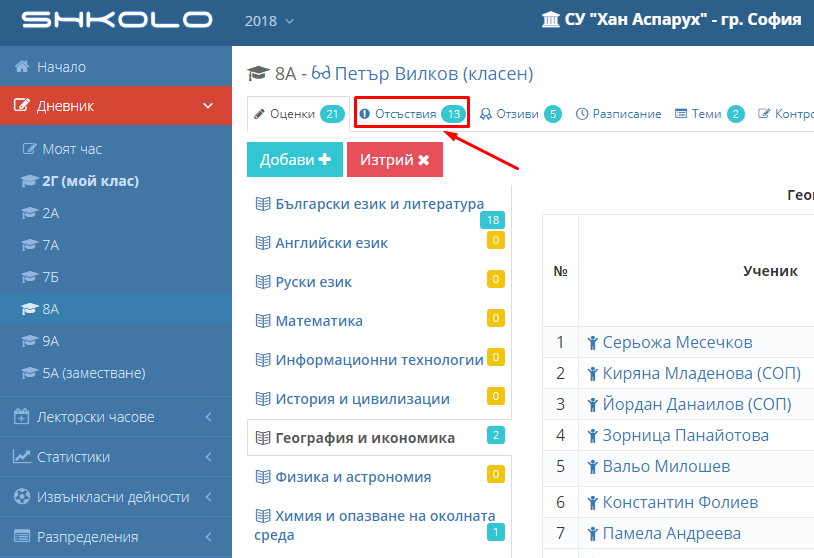Click the glasses icon before Петър Вилков
The height and width of the screenshot is (558, 814).
321,73
